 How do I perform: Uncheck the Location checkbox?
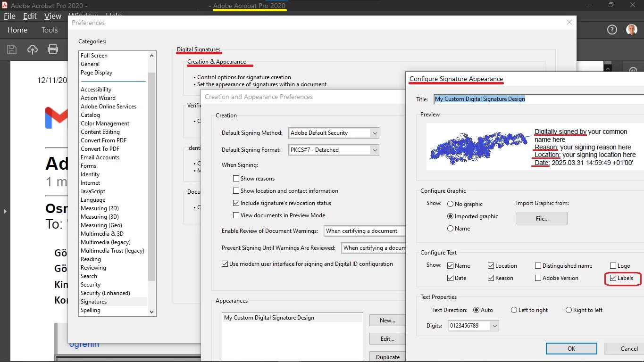491,266
